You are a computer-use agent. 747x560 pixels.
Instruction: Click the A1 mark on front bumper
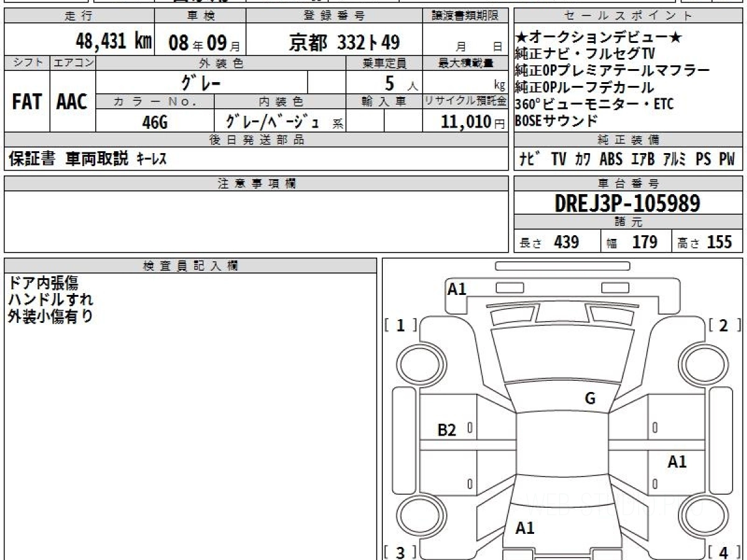[457, 289]
